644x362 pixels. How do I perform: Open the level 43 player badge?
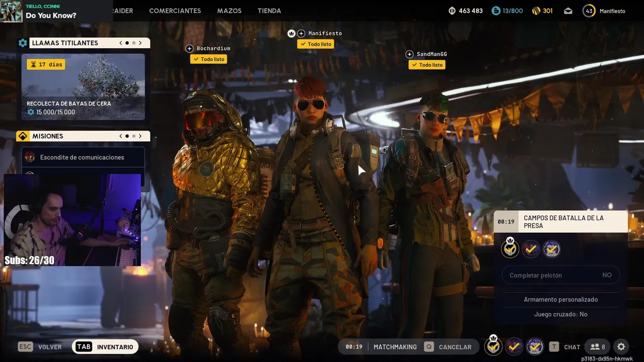[589, 11]
